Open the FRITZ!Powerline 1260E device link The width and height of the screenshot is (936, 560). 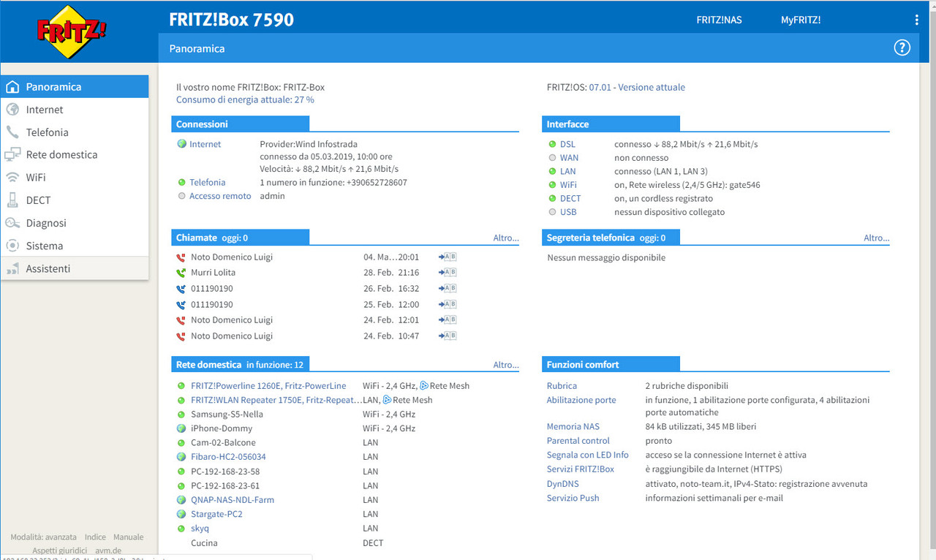pyautogui.click(x=268, y=385)
